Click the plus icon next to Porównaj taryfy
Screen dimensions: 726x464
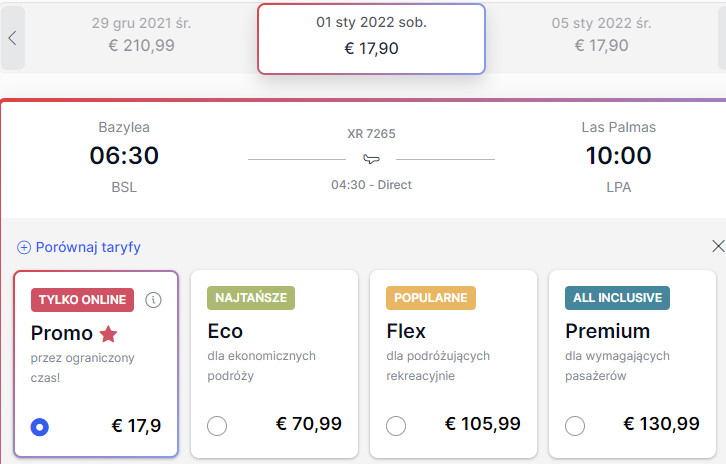point(24,248)
